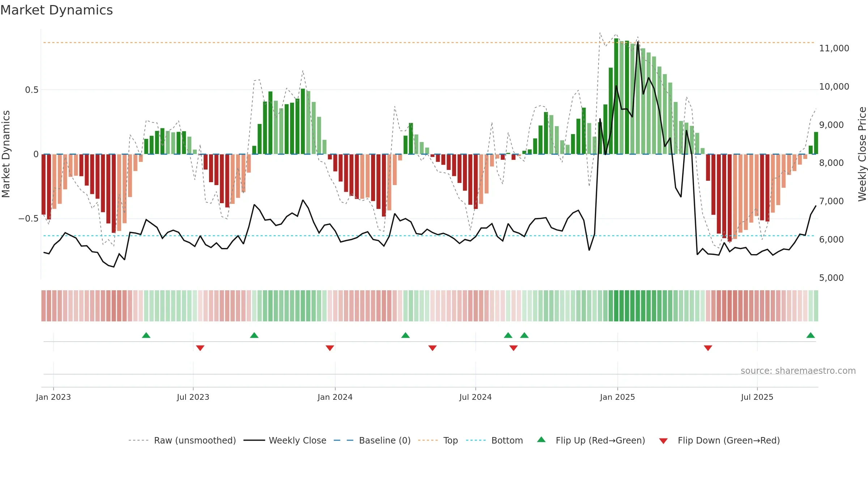Click the 7,000 price axis label

coord(831,201)
